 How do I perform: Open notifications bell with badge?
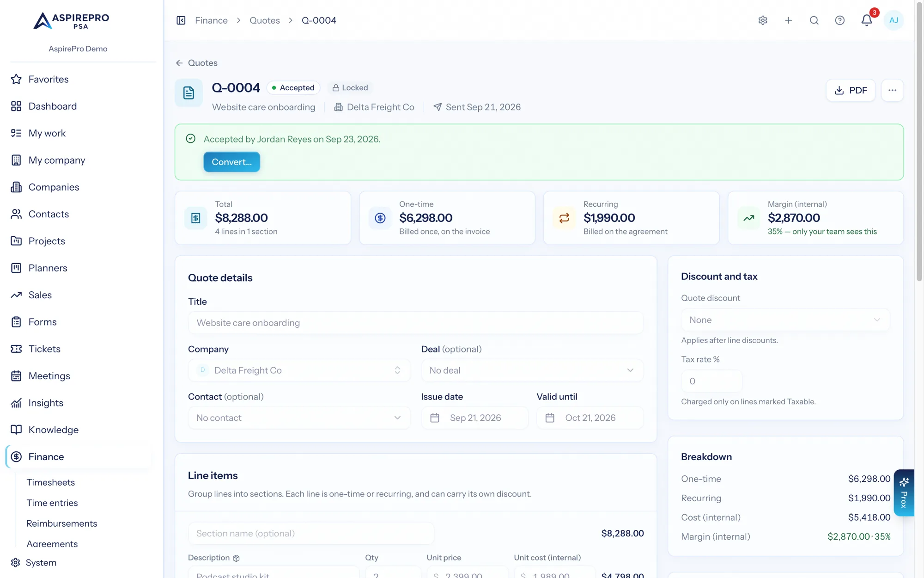[867, 19]
